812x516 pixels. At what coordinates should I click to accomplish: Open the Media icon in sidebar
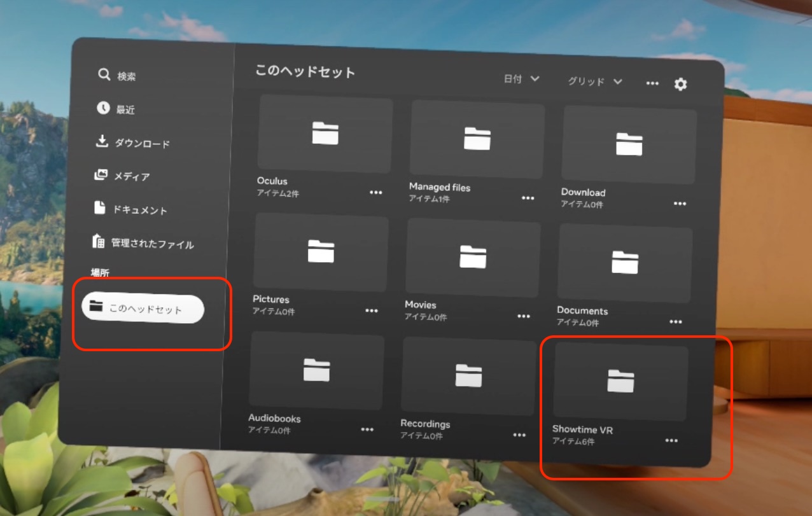(x=101, y=174)
